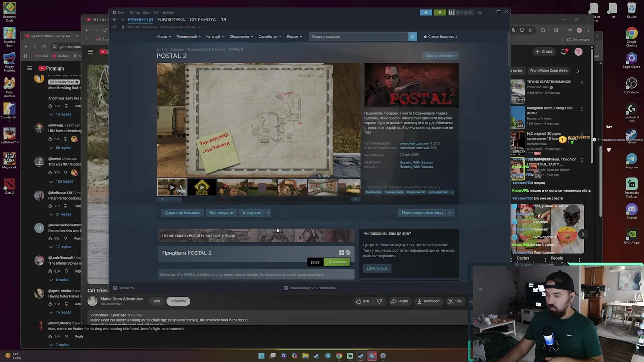Click Переглянути мою чергу button

pos(426,213)
